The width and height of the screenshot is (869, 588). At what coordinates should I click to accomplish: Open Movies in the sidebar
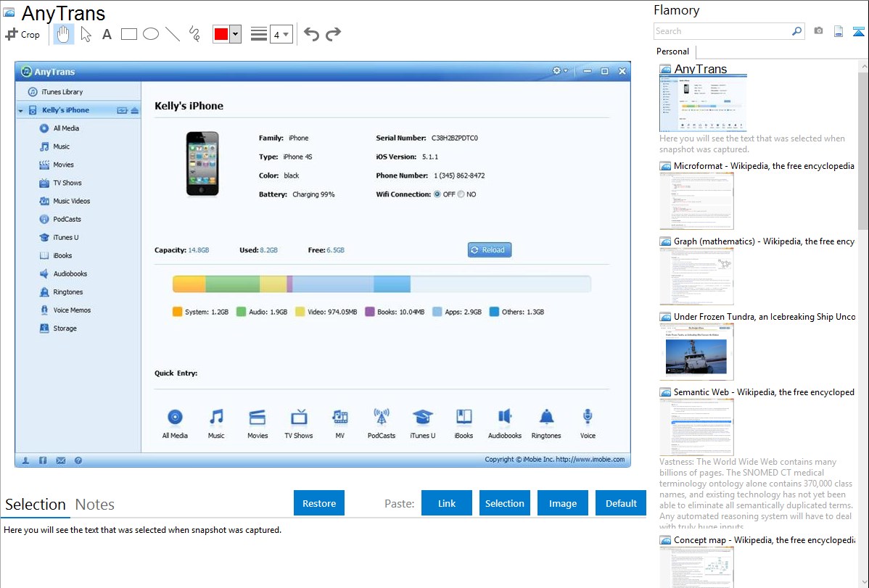[x=57, y=165]
